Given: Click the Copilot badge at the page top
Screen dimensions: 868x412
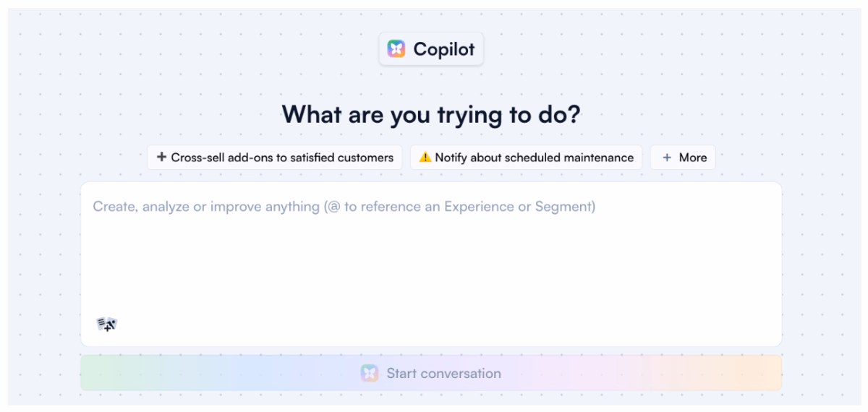Looking at the screenshot, I should coord(431,49).
